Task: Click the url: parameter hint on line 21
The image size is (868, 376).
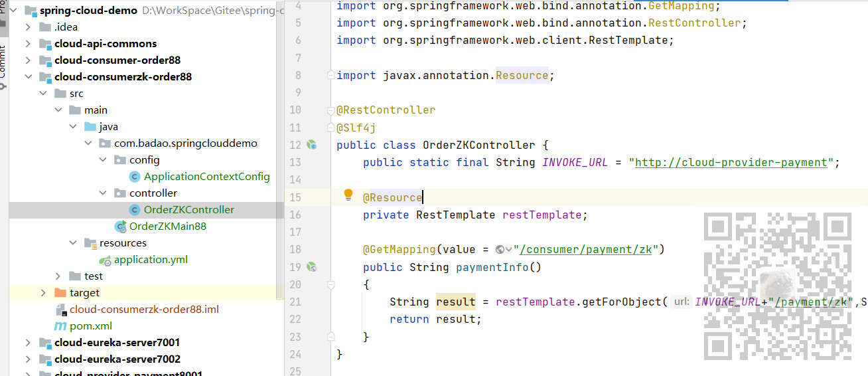Action: (680, 302)
